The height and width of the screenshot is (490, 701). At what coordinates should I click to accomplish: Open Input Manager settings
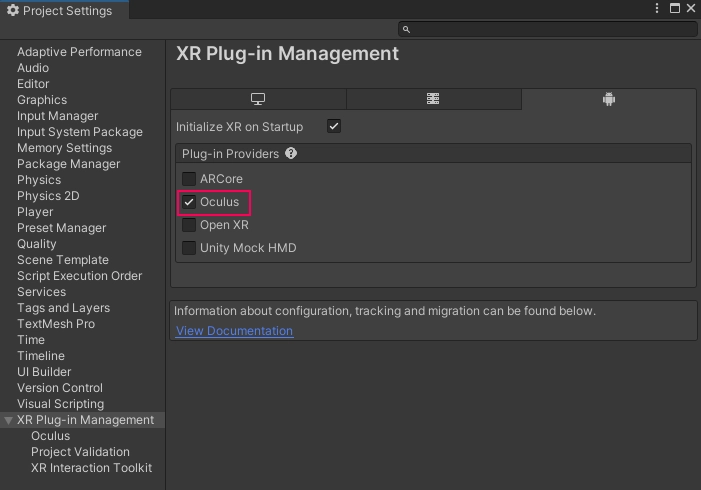pos(57,116)
